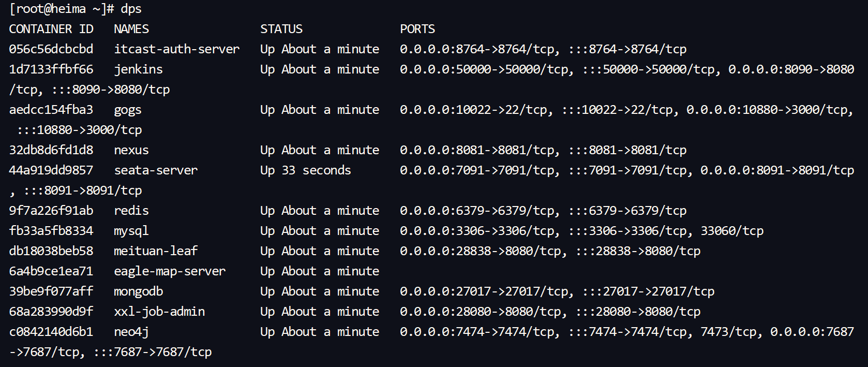Select the eagle-map-server container name

coord(170,271)
